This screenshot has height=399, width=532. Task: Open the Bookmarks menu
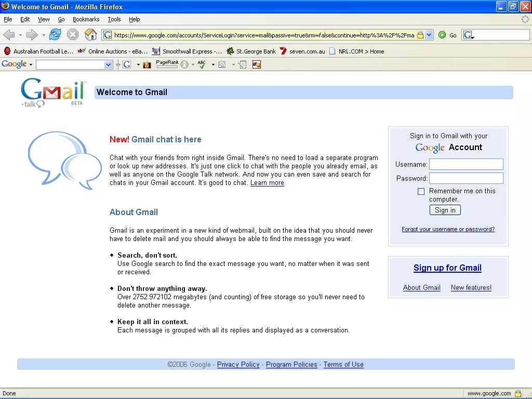pos(86,19)
